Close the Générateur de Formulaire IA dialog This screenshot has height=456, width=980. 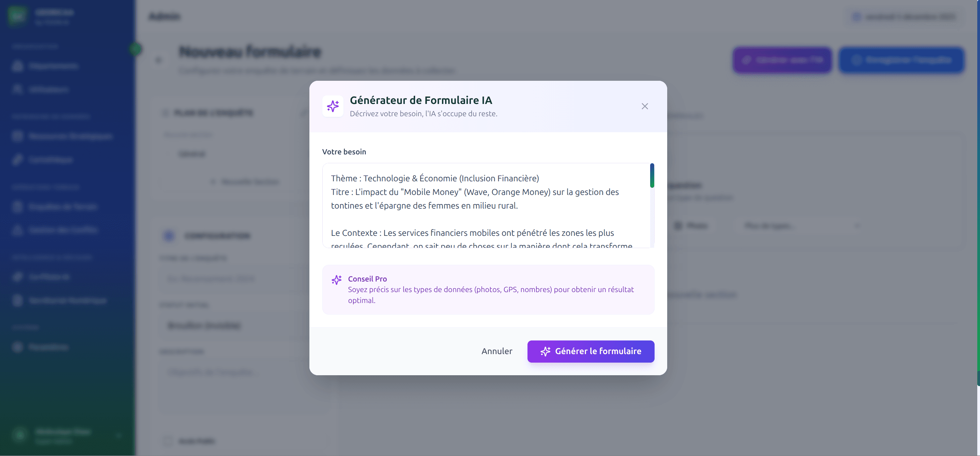pyautogui.click(x=644, y=106)
